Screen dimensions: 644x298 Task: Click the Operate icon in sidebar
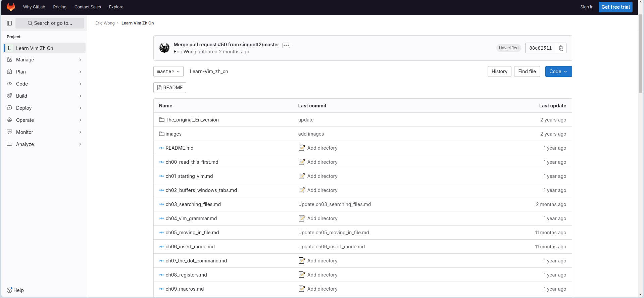pyautogui.click(x=9, y=120)
